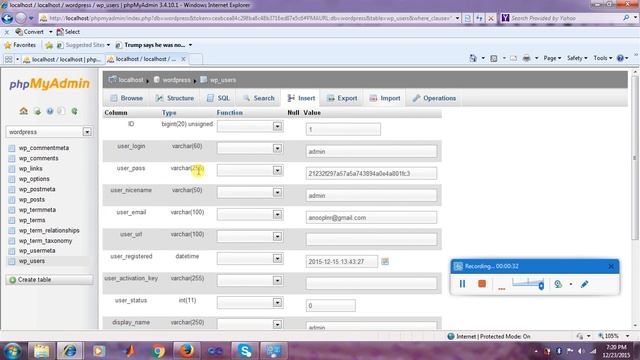Click the documentation icon in sidebar

(x=50, y=111)
